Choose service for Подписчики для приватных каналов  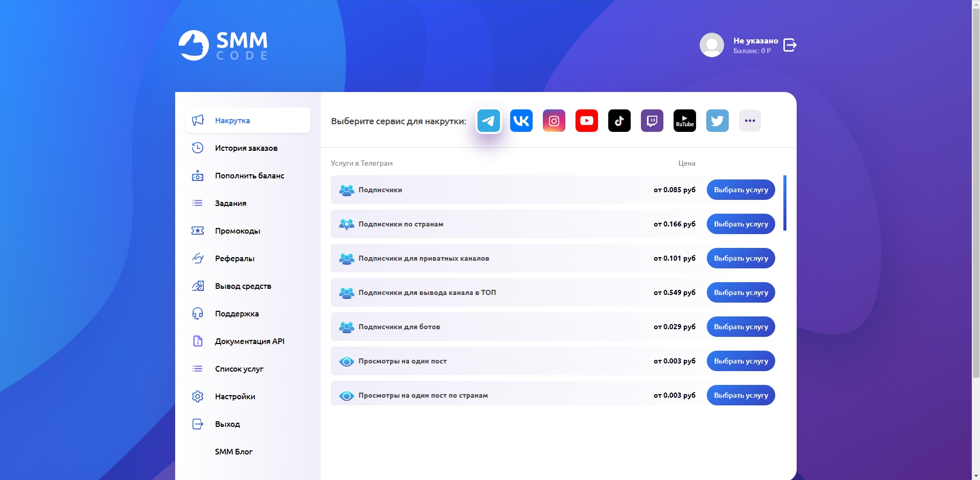point(740,258)
